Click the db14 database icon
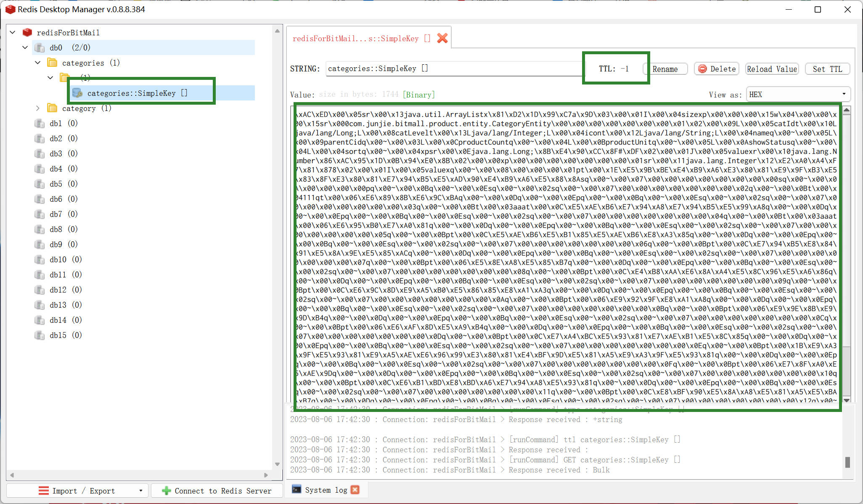 (40, 320)
